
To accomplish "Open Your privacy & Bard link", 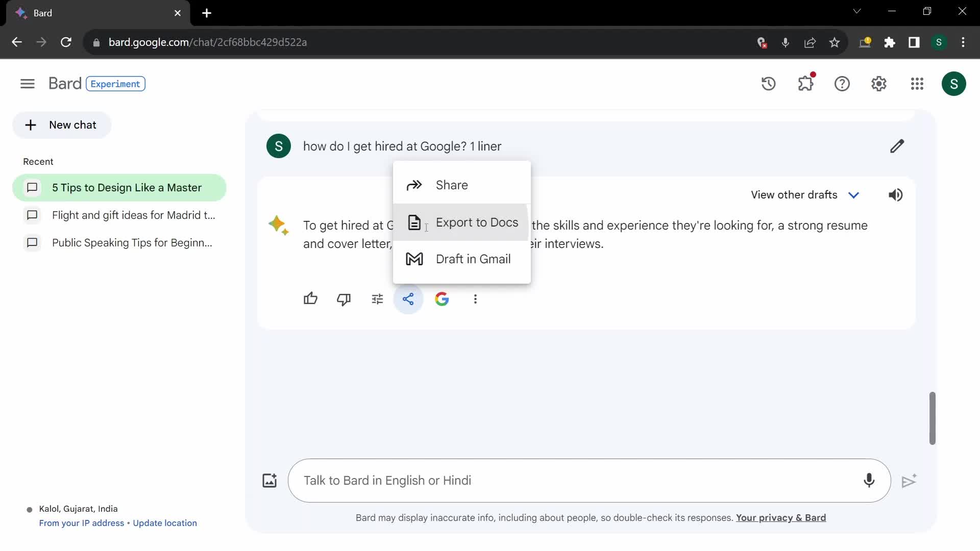I will (x=781, y=518).
